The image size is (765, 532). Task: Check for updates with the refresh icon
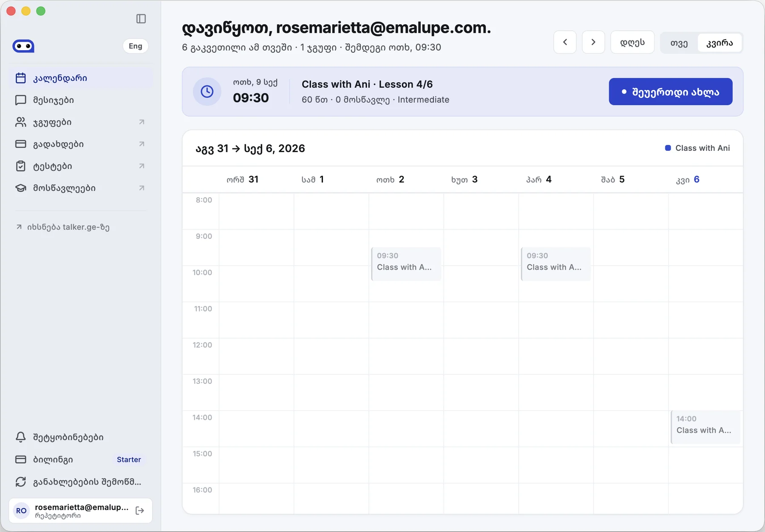point(21,482)
